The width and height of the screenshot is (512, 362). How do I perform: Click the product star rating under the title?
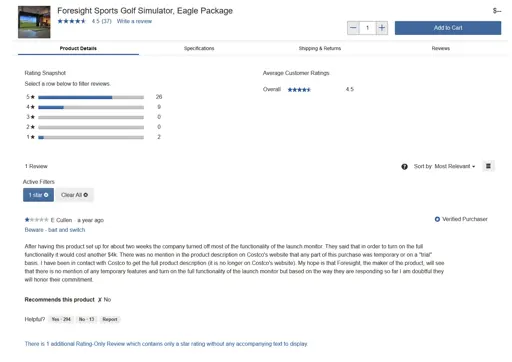pos(72,21)
